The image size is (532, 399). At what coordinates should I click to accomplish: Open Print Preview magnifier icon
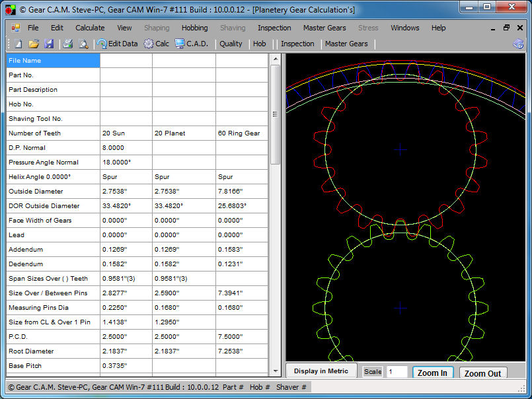[83, 44]
